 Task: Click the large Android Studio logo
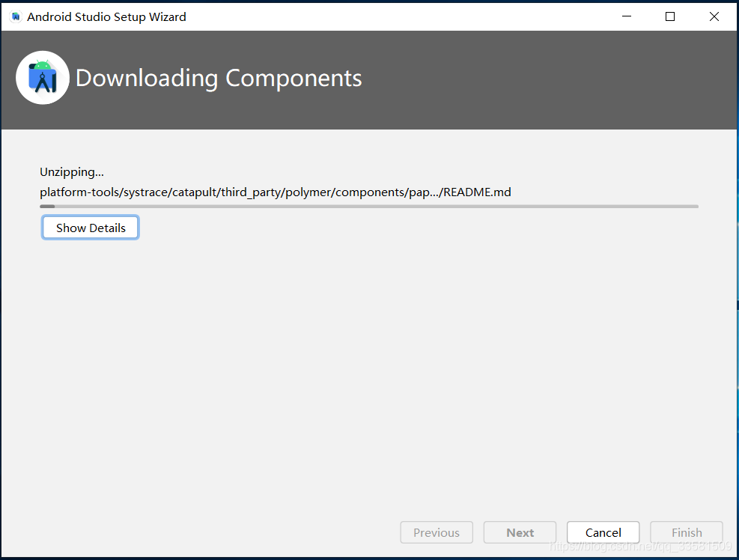point(43,78)
